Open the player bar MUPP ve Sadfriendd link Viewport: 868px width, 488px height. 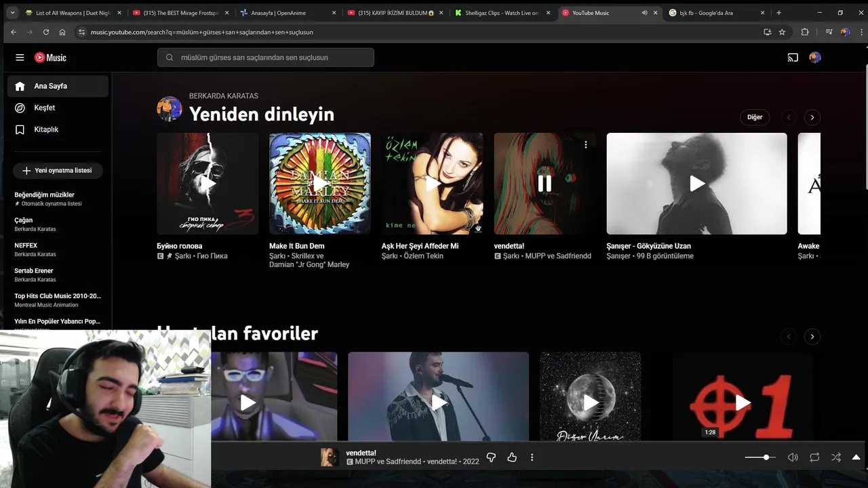tap(389, 462)
